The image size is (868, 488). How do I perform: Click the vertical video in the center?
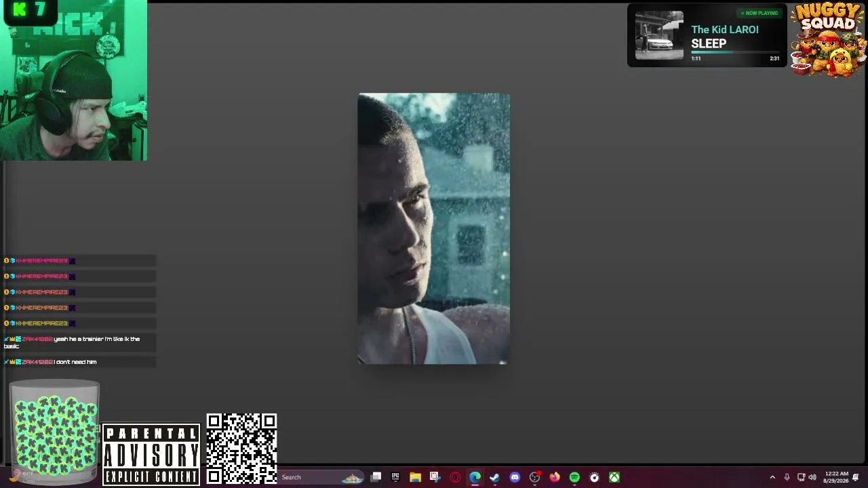pyautogui.click(x=434, y=229)
